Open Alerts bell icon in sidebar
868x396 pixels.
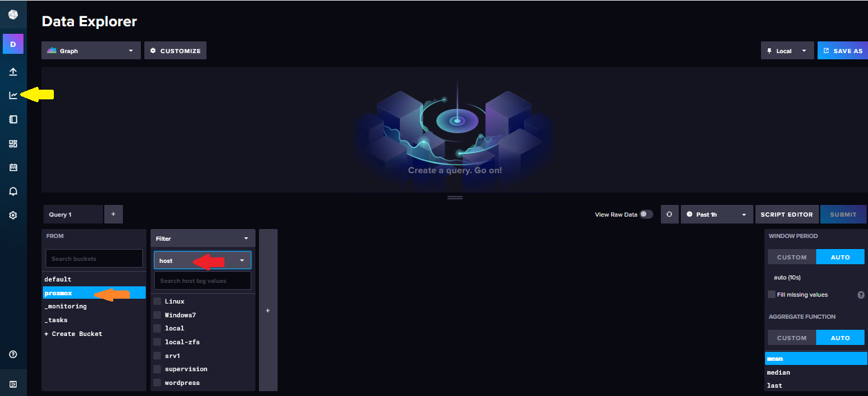coord(13,191)
